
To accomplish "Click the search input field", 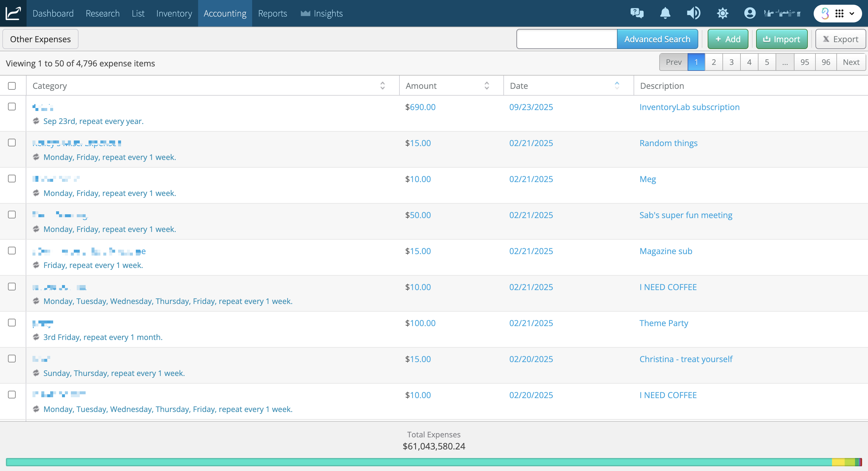I will pyautogui.click(x=567, y=39).
